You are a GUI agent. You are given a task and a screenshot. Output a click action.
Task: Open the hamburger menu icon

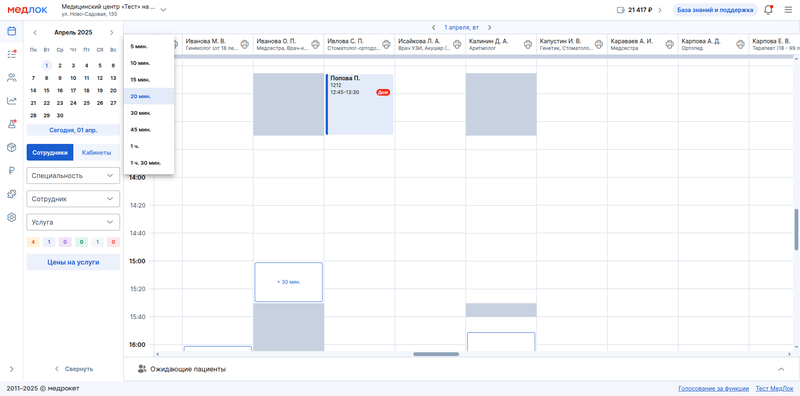(788, 10)
